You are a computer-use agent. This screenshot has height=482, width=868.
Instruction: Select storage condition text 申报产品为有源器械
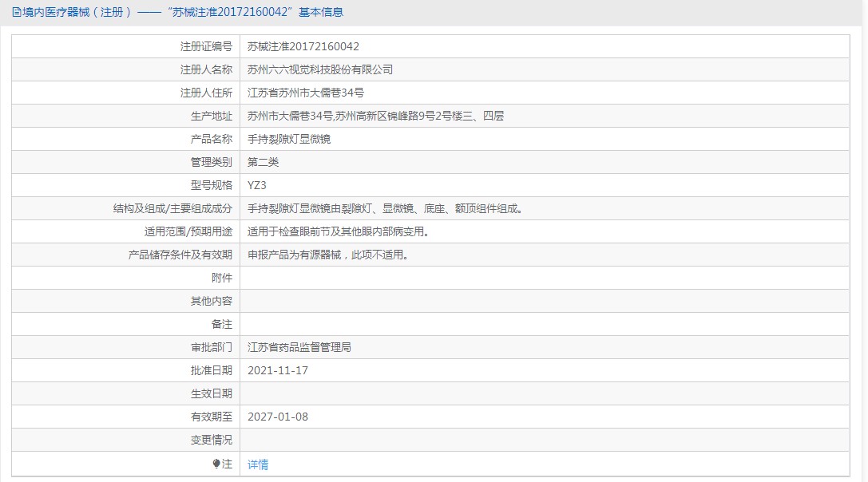[x=328, y=255]
